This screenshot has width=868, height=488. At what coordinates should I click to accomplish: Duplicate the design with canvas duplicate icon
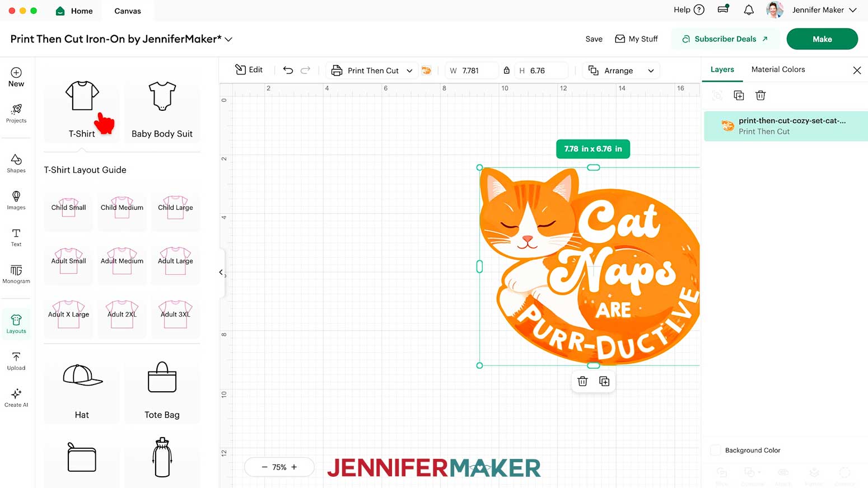tap(604, 381)
